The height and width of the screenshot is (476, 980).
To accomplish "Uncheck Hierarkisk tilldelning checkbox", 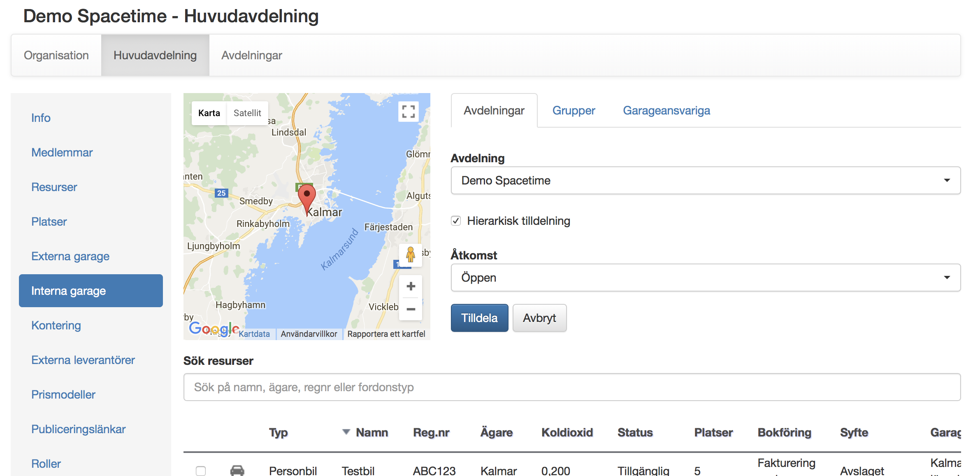I will pyautogui.click(x=456, y=221).
